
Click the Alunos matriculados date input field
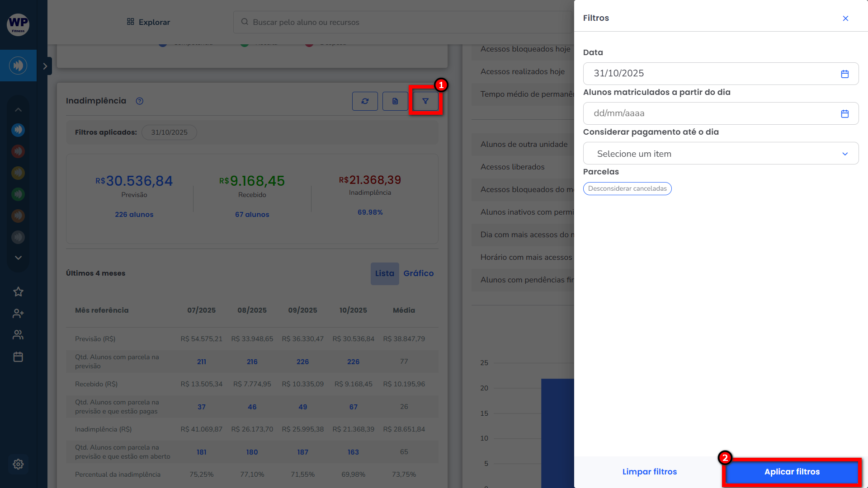710,113
